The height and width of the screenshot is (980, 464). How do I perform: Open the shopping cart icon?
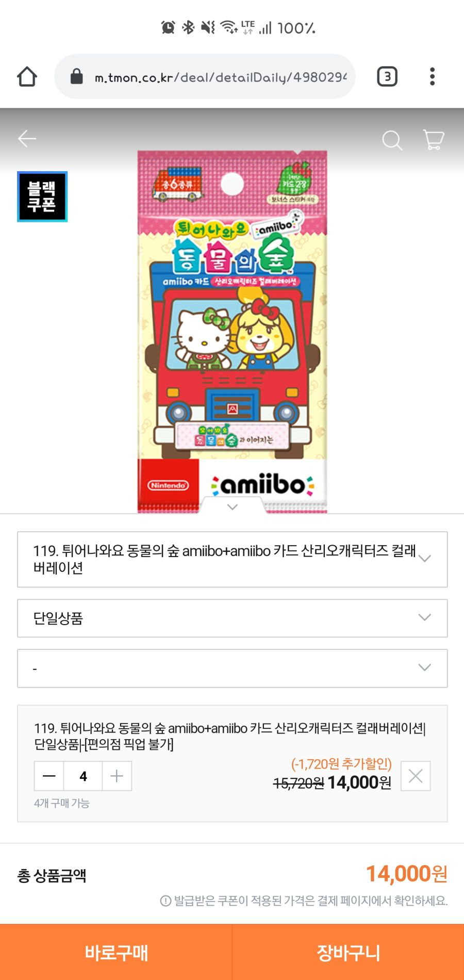(x=434, y=140)
